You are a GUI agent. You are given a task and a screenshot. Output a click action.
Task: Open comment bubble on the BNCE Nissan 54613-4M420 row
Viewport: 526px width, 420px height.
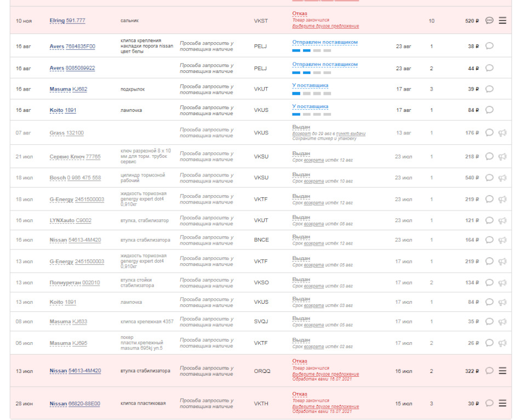(489, 240)
